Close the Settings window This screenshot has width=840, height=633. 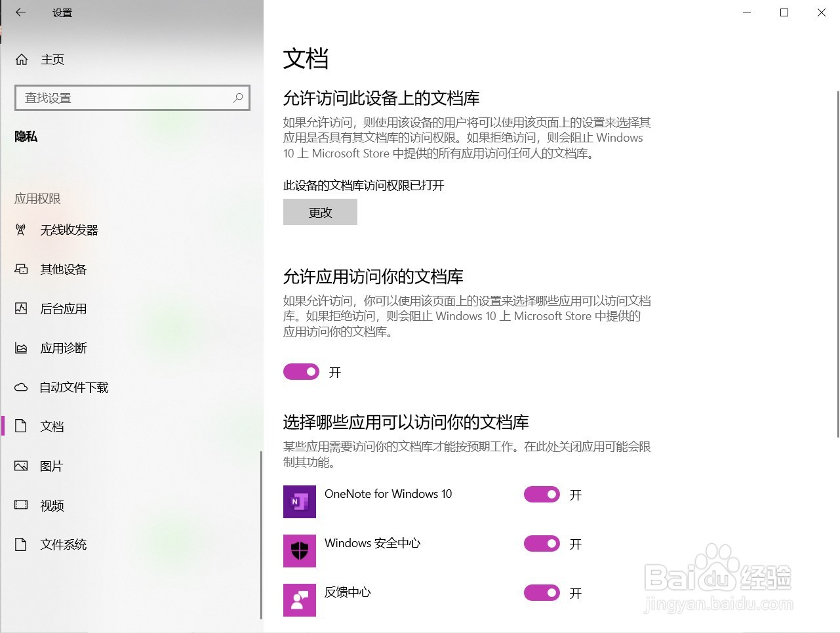coord(822,12)
